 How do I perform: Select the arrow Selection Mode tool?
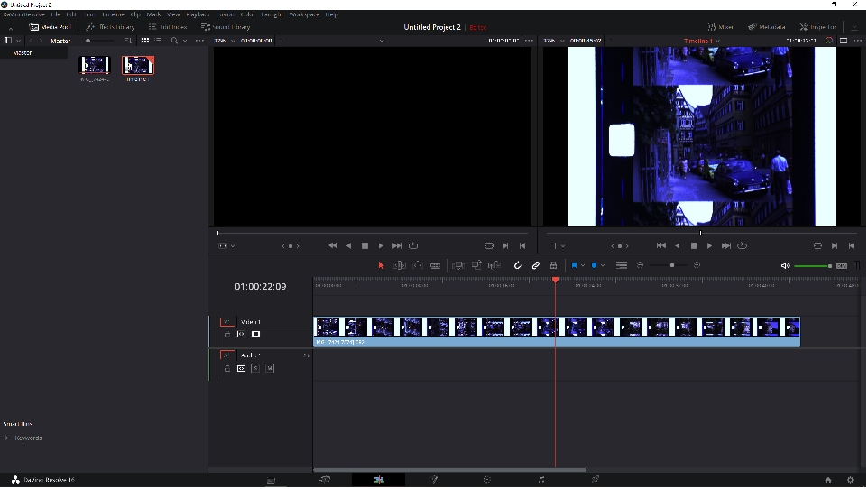(381, 266)
